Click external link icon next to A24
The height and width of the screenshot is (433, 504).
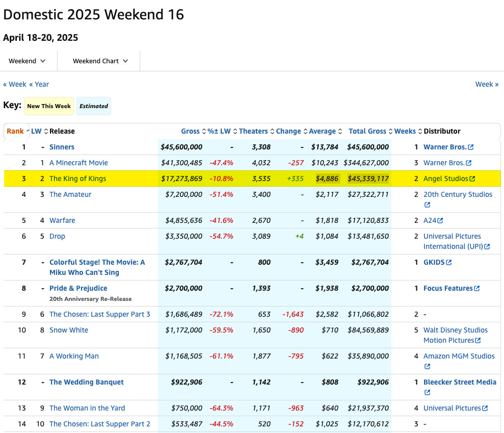[x=440, y=221]
